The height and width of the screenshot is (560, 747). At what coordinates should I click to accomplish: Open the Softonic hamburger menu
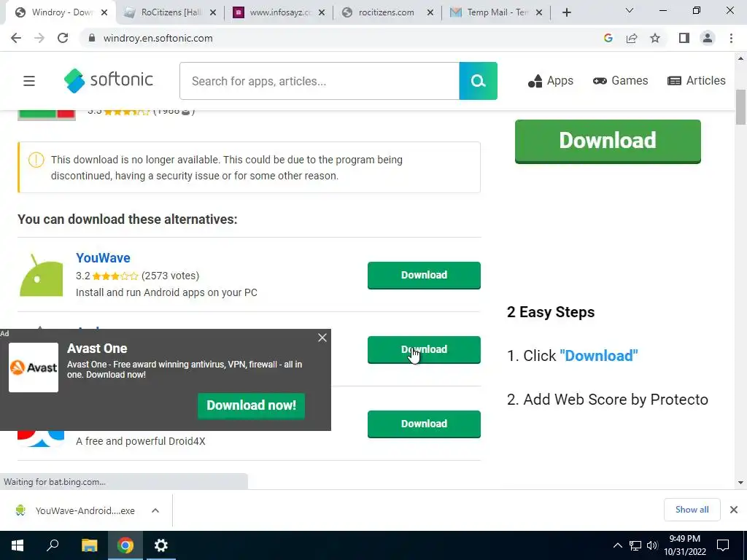[x=29, y=81]
